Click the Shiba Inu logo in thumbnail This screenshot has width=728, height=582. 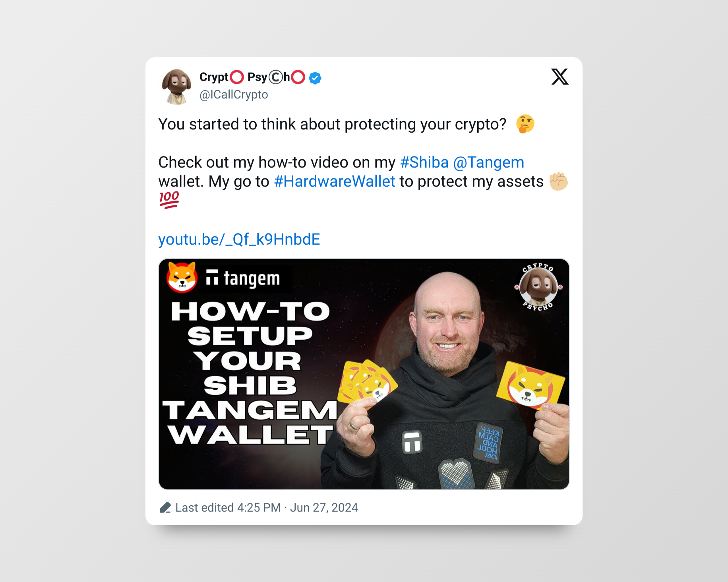182,277
